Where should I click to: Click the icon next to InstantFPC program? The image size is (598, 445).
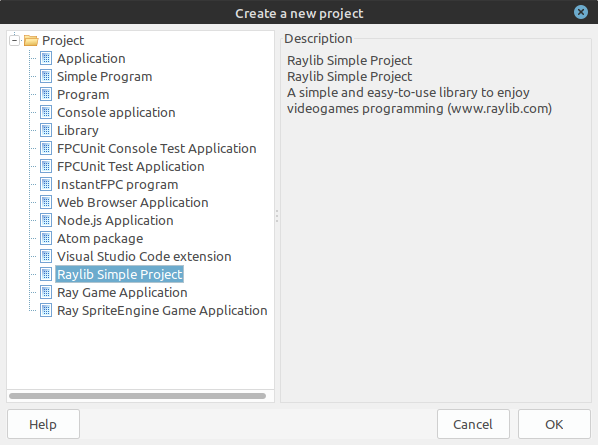[x=46, y=184]
